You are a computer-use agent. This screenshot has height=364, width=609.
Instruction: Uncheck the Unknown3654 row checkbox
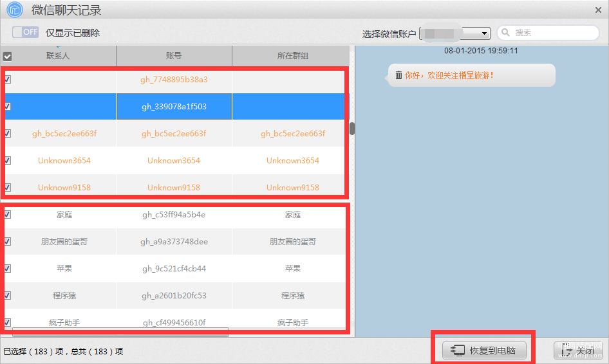7,160
